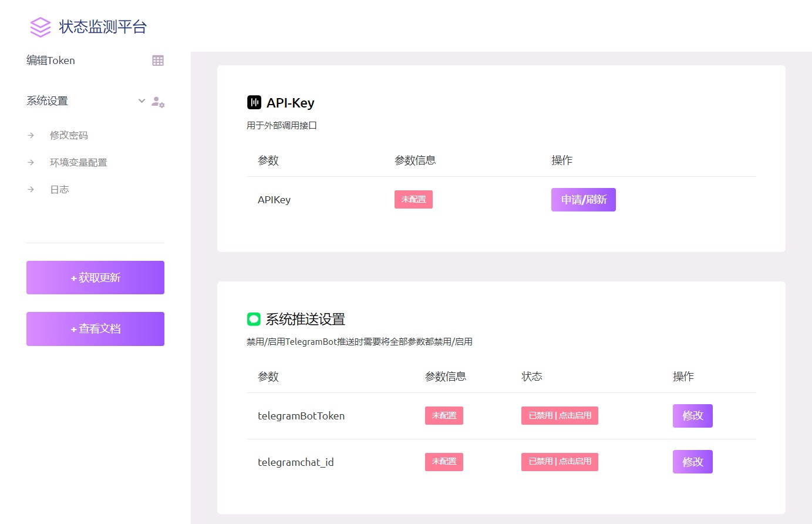Viewport: 812px width, 524px height.
Task: Click the 获取更新 button
Action: [95, 277]
